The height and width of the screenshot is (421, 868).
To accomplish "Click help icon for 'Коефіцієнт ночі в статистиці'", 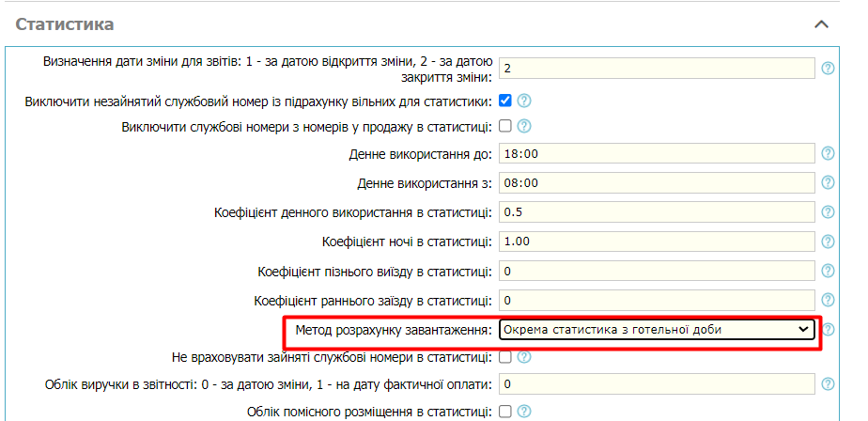I will pos(828,242).
